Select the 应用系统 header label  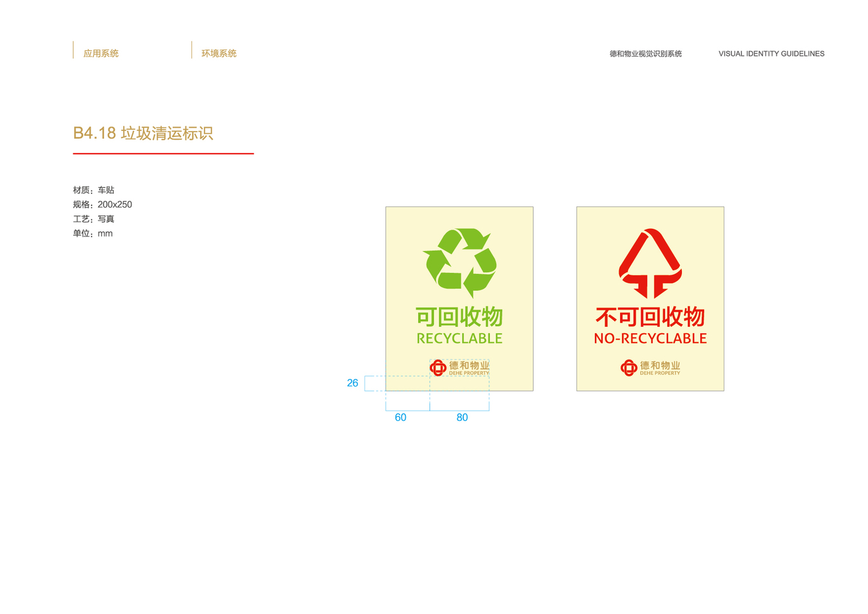point(101,53)
